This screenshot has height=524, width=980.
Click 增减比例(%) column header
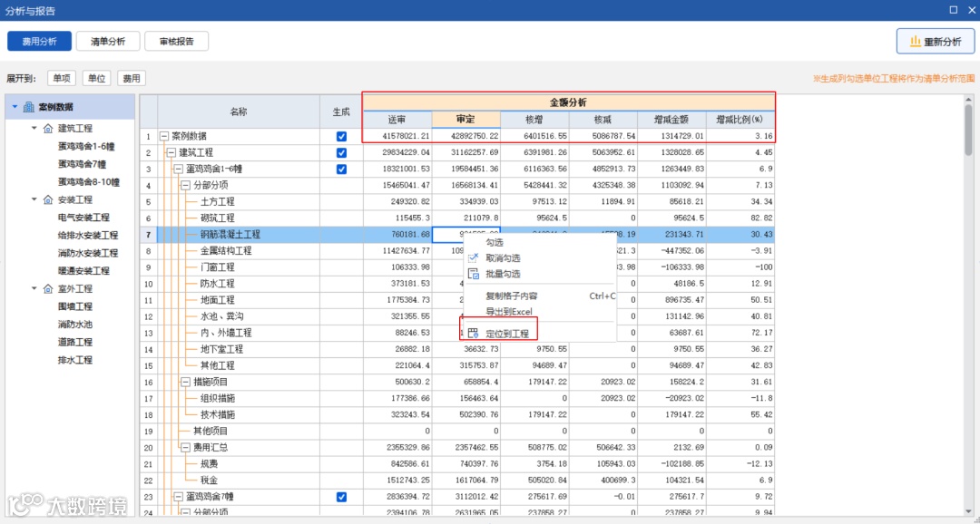(x=740, y=120)
